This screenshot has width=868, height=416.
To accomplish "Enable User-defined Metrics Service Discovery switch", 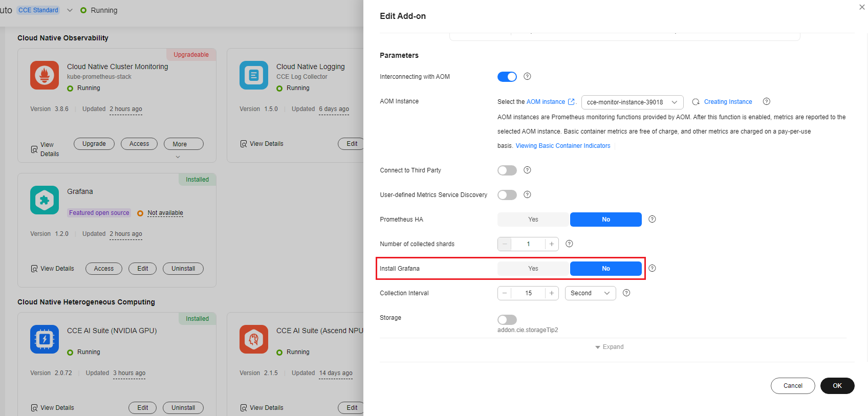I will tap(507, 195).
